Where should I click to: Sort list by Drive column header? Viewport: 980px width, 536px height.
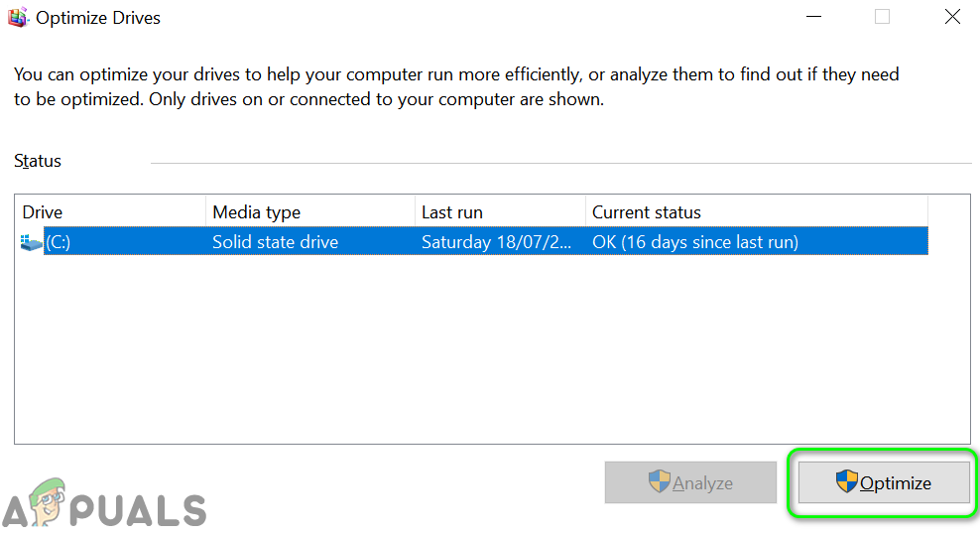click(109, 212)
